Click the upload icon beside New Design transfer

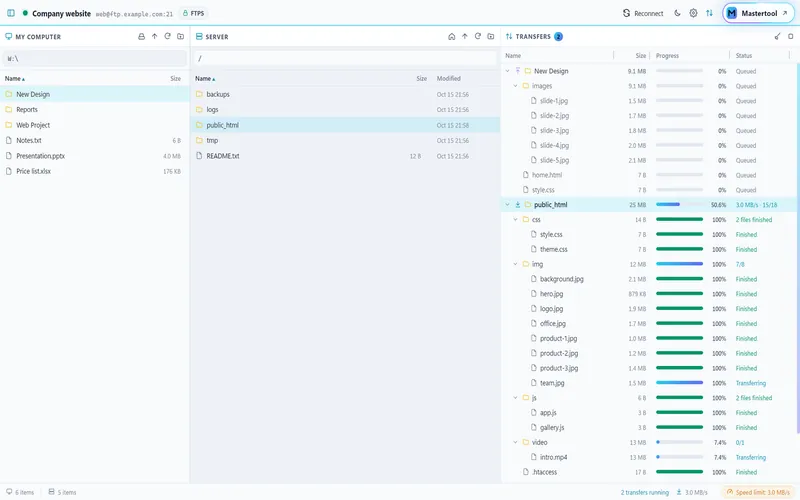pos(518,71)
